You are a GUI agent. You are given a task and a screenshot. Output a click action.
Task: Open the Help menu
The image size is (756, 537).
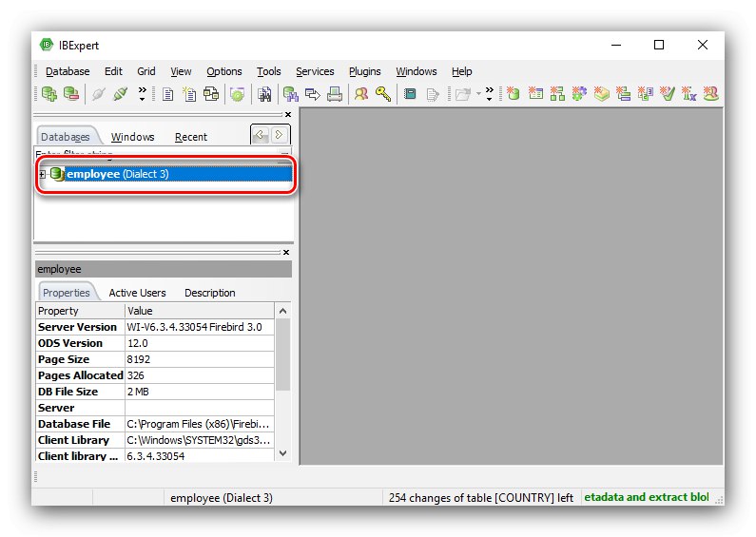click(461, 71)
